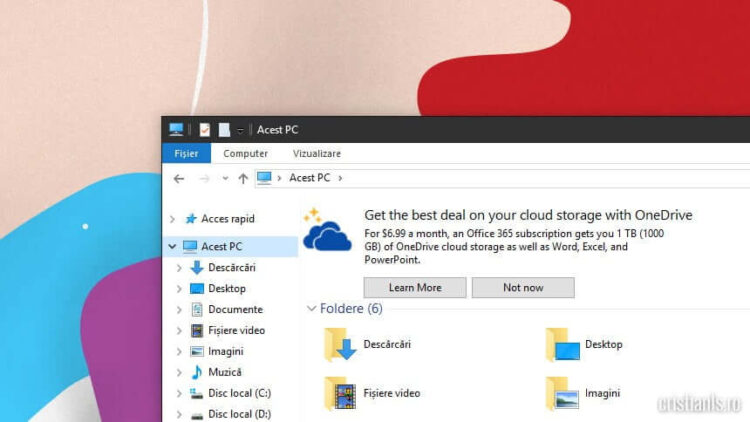Screen dimensions: 750x422
Task: Select Muzică in the navigation pane
Action: click(x=224, y=372)
